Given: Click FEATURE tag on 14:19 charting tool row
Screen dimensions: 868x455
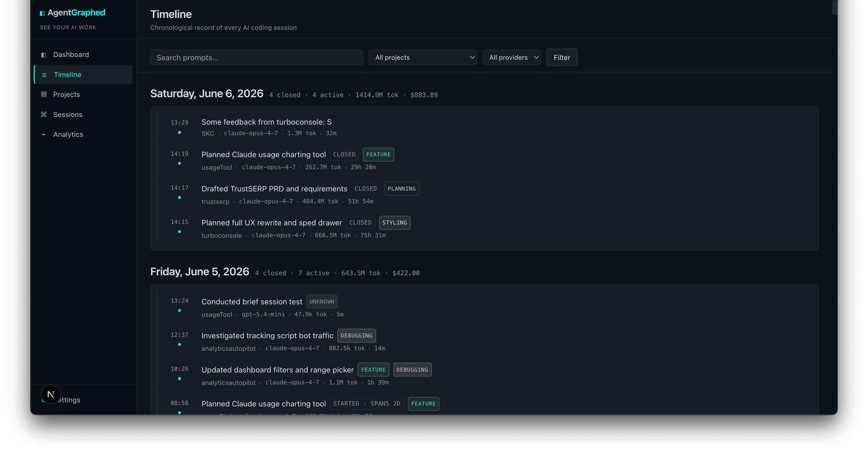Looking at the screenshot, I should 378,154.
